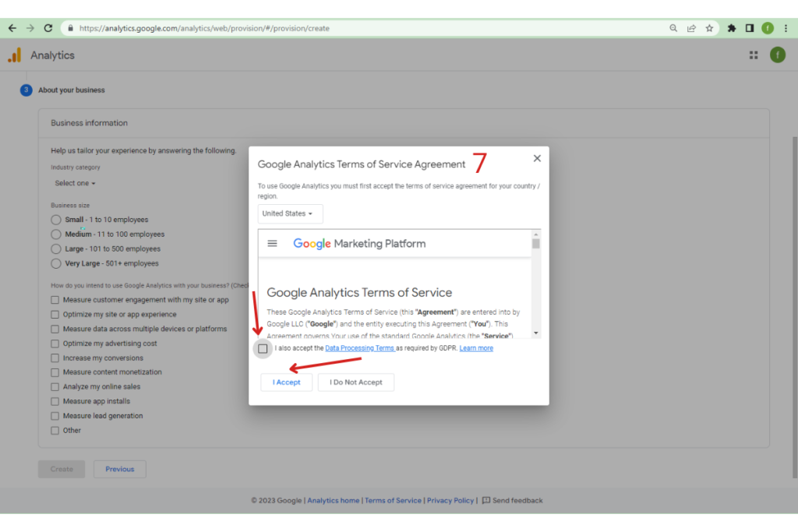Check Optimize my site or app experience
The image size is (798, 532).
pyautogui.click(x=55, y=315)
